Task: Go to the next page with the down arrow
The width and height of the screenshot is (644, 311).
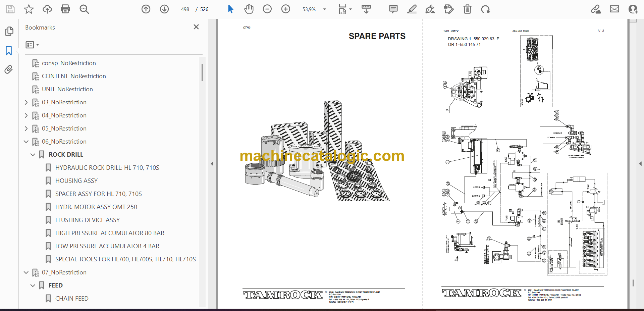Action: (x=164, y=9)
